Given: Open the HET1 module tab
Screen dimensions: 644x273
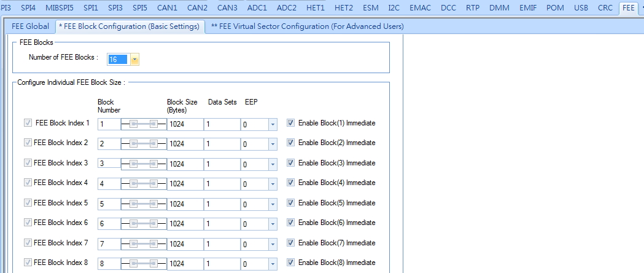Looking at the screenshot, I should pyautogui.click(x=316, y=7).
